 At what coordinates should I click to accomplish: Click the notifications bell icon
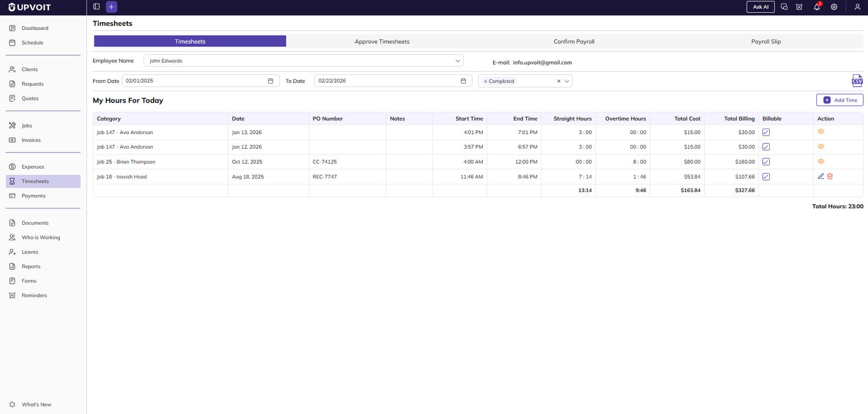click(816, 7)
